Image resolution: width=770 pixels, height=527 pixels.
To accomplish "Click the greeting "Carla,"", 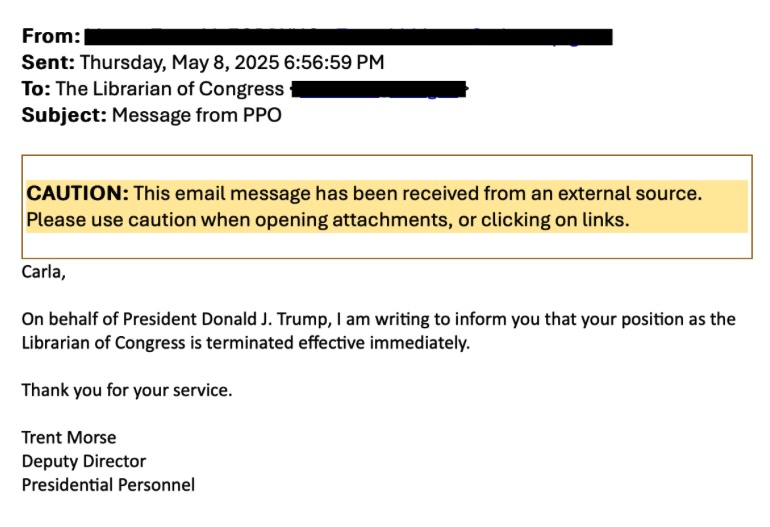I will click(x=43, y=272).
